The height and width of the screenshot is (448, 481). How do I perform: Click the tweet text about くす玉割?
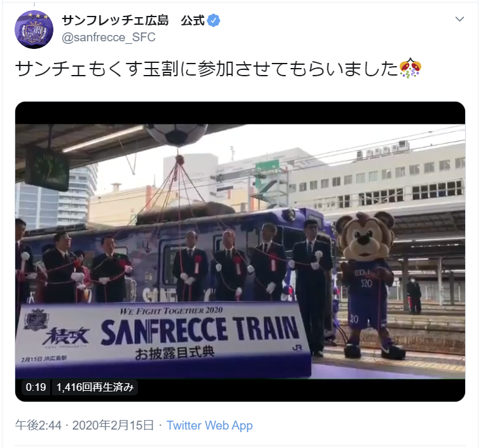coord(207,69)
